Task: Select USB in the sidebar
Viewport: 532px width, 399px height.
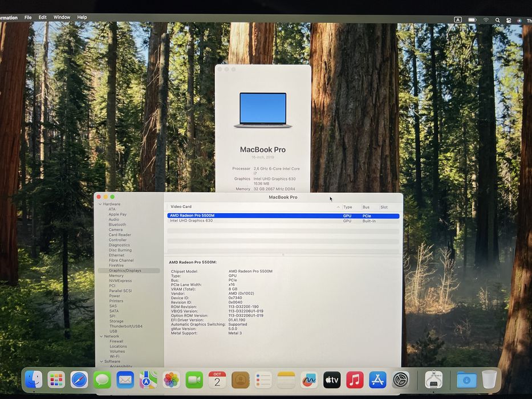Action: [x=113, y=331]
